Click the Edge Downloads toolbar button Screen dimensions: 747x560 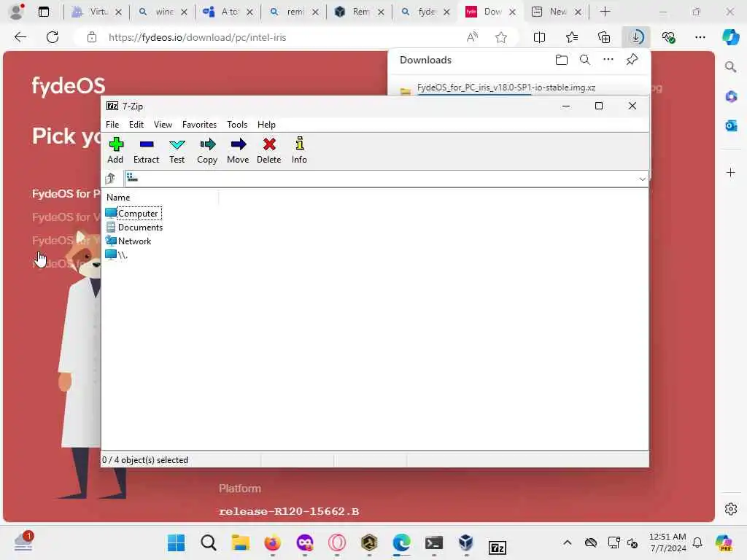pos(636,37)
